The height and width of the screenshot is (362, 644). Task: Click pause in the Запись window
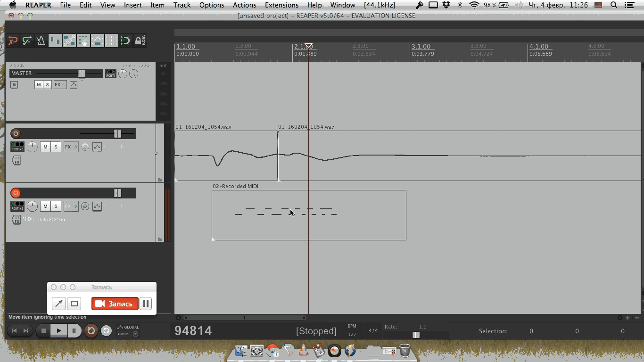click(146, 304)
